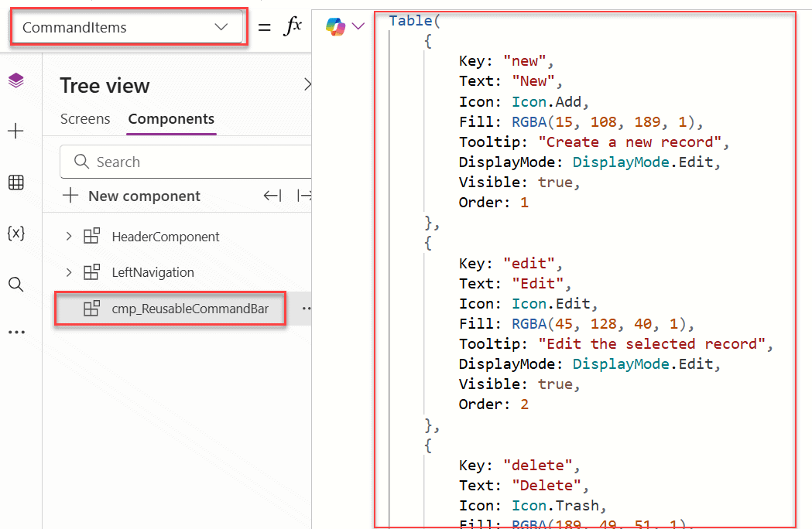Image resolution: width=812 pixels, height=529 pixels.
Task: Click RGBA(15, 108, 189, 1) value
Action: click(x=603, y=121)
